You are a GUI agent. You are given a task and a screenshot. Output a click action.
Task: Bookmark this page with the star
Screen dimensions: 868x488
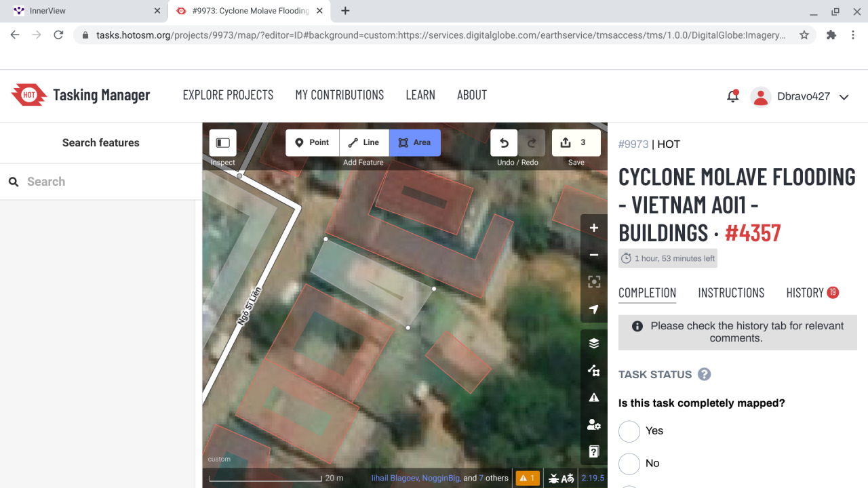coord(804,35)
